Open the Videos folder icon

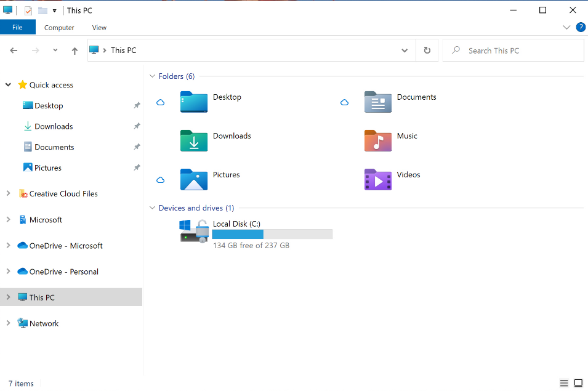[x=378, y=180]
